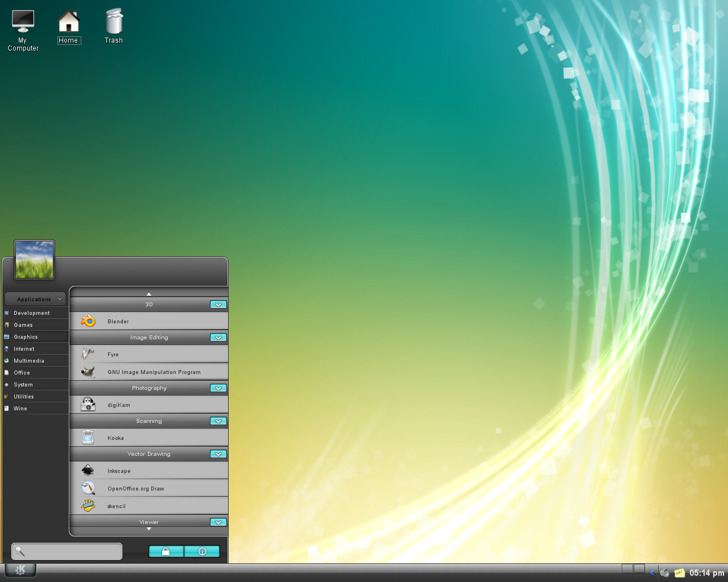This screenshot has width=728, height=582.
Task: Click the digiKam camera icon
Action: pyautogui.click(x=88, y=405)
